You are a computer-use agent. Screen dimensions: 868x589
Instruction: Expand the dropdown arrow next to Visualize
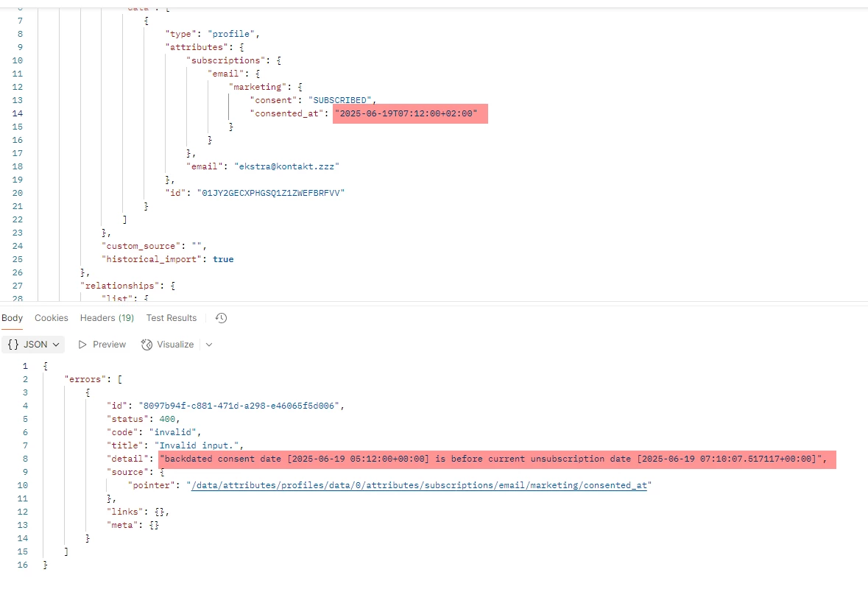click(208, 345)
